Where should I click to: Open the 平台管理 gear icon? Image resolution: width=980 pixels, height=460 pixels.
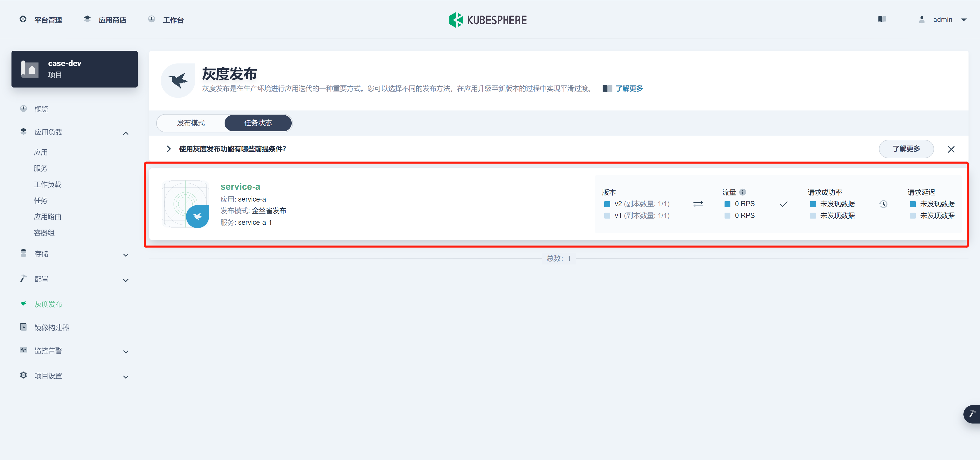23,19
